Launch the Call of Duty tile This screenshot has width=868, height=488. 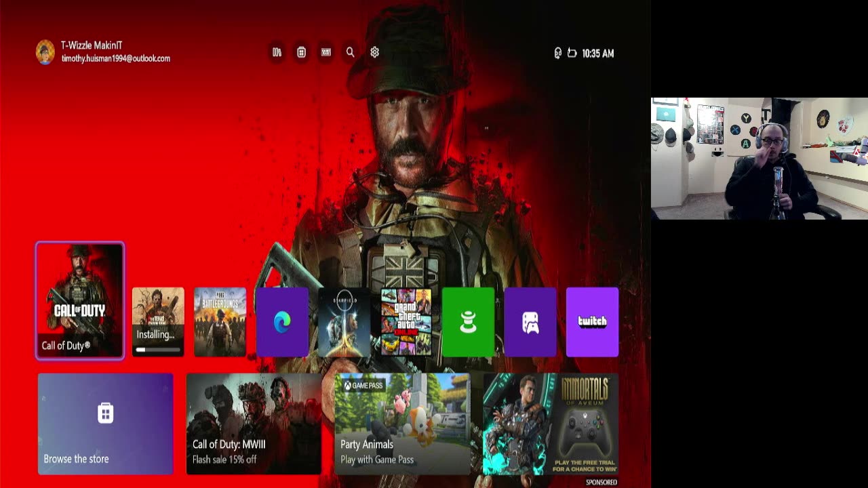(x=80, y=300)
